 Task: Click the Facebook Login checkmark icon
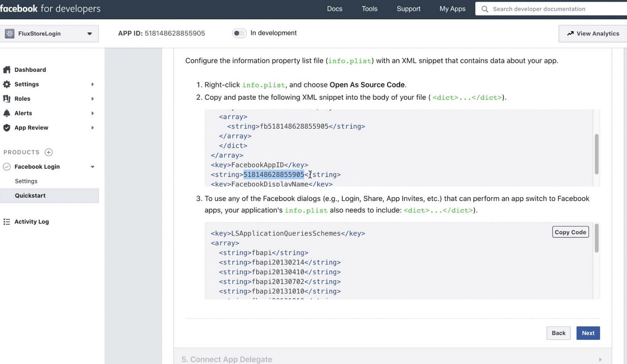[7, 167]
